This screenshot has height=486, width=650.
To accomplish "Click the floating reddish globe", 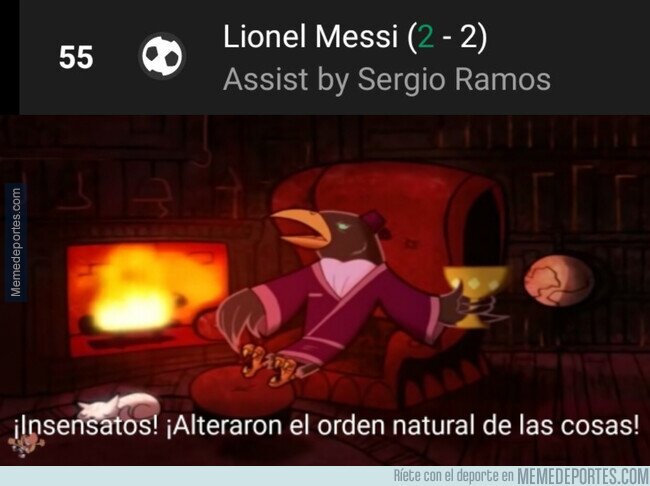I will point(558,281).
